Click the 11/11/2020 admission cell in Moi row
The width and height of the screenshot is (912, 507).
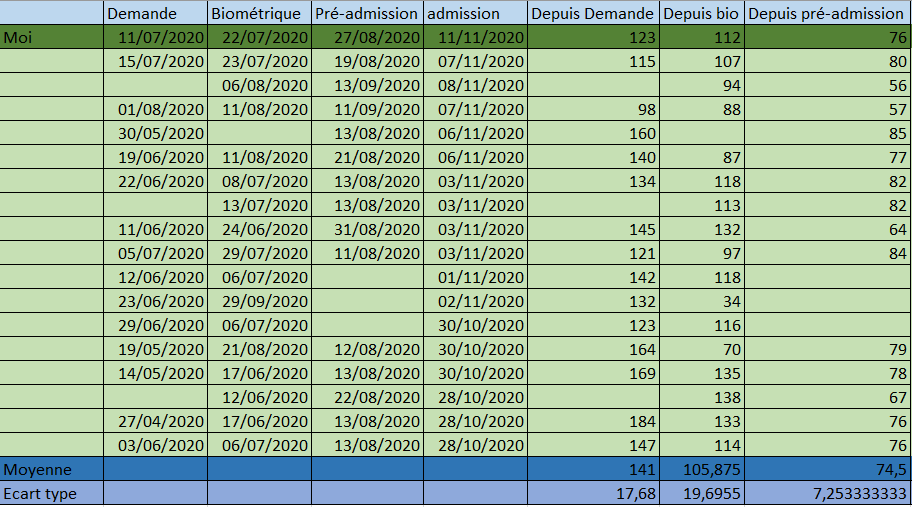475,37
